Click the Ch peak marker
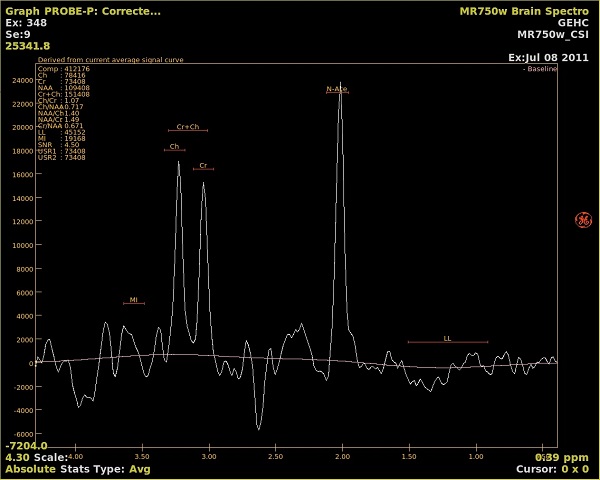 click(x=174, y=147)
